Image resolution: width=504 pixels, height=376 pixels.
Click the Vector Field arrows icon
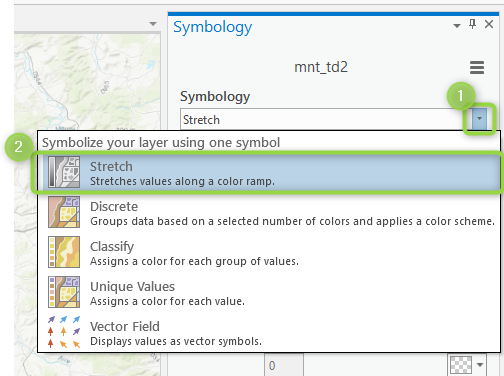click(x=64, y=332)
